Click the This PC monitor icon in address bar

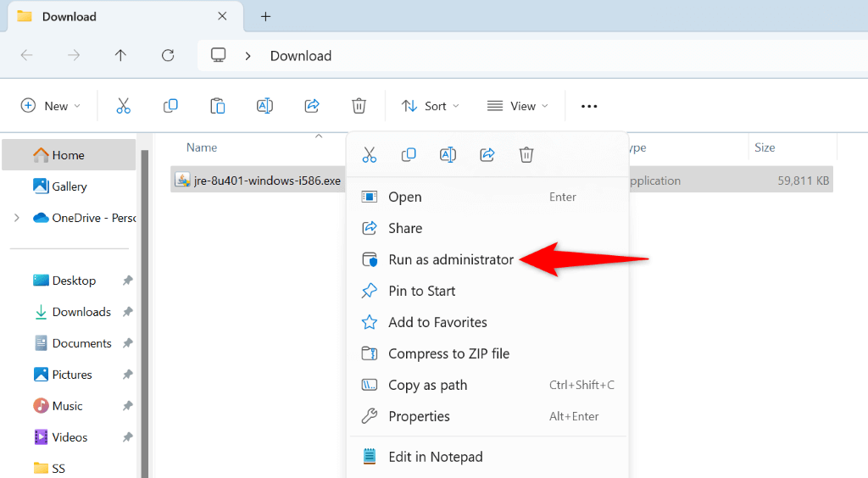point(218,55)
